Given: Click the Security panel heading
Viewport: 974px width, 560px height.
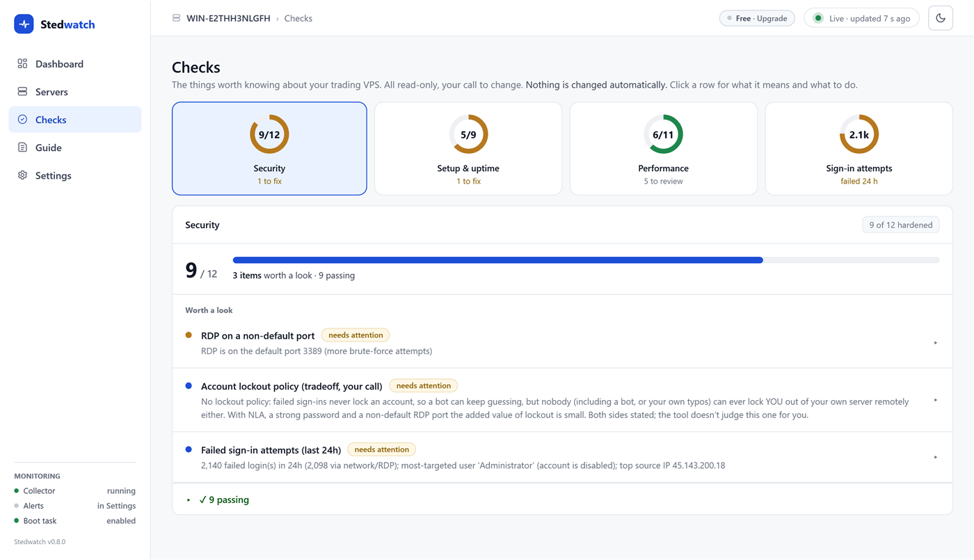Looking at the screenshot, I should (202, 225).
